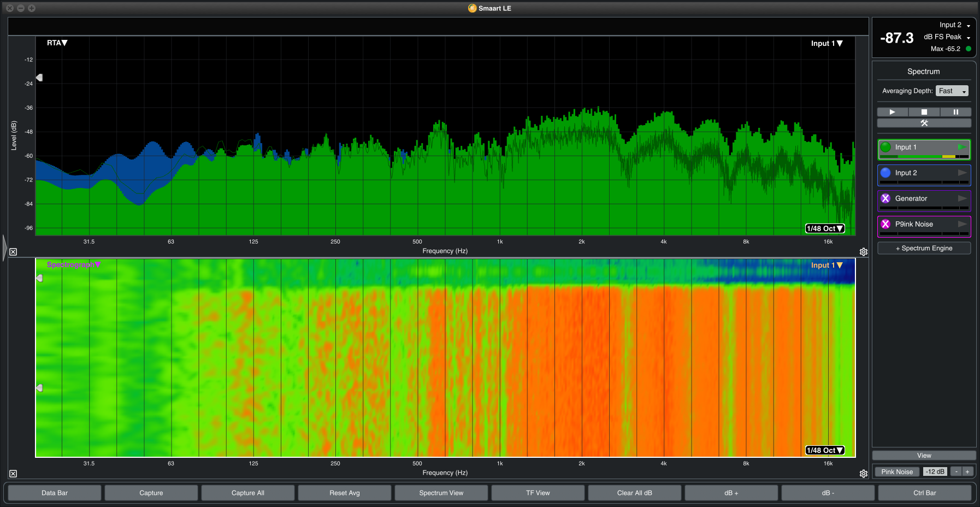Select the Generator engine label

(x=911, y=198)
